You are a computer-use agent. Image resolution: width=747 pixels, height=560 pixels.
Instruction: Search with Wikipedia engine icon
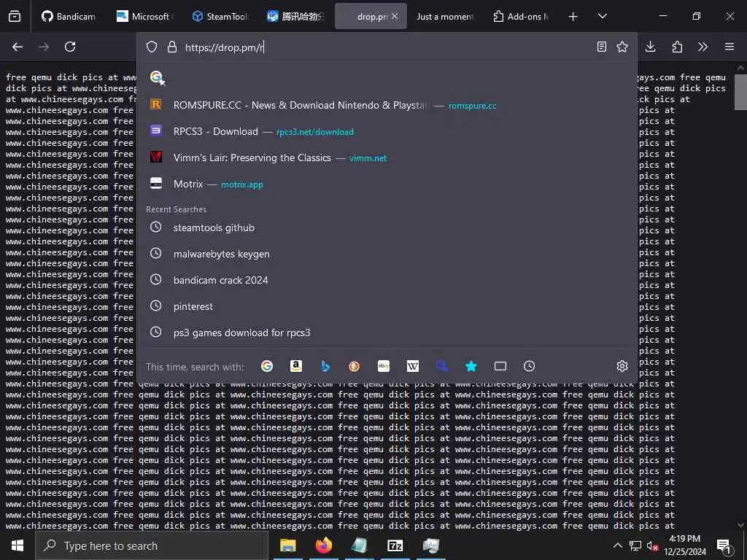tap(413, 366)
